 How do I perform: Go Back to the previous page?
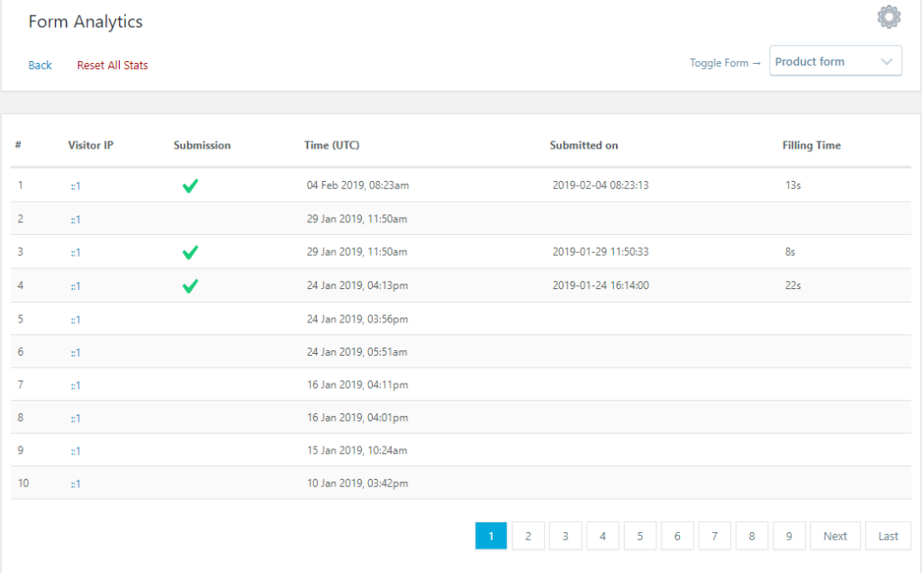40,65
